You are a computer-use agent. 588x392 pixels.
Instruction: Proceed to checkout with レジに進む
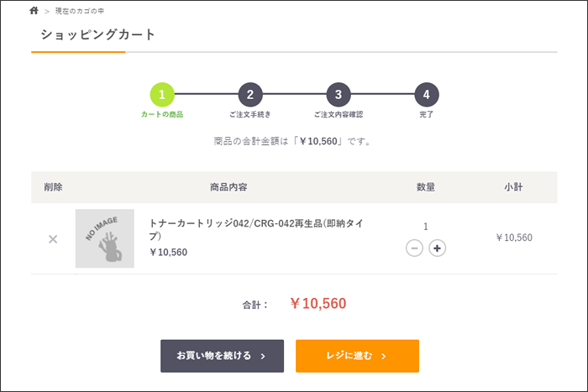357,356
